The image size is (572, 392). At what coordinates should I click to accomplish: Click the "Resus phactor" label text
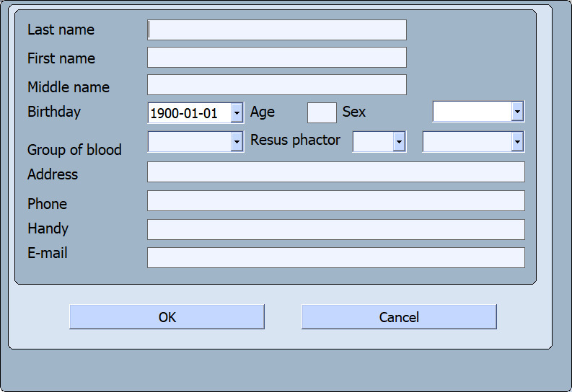click(295, 140)
